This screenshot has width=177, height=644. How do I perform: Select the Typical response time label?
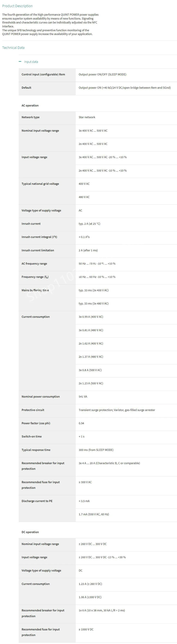(36, 450)
